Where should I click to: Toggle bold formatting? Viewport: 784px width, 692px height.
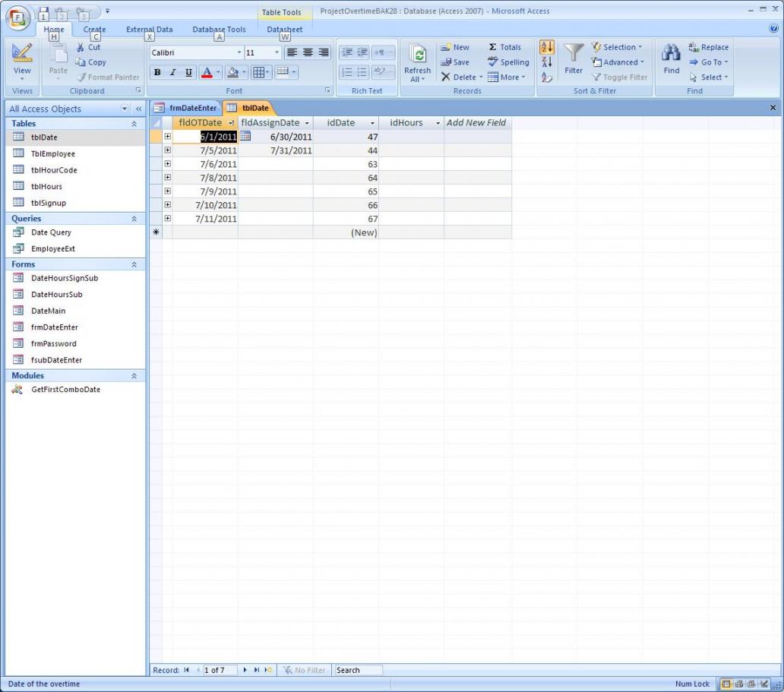coord(157,72)
